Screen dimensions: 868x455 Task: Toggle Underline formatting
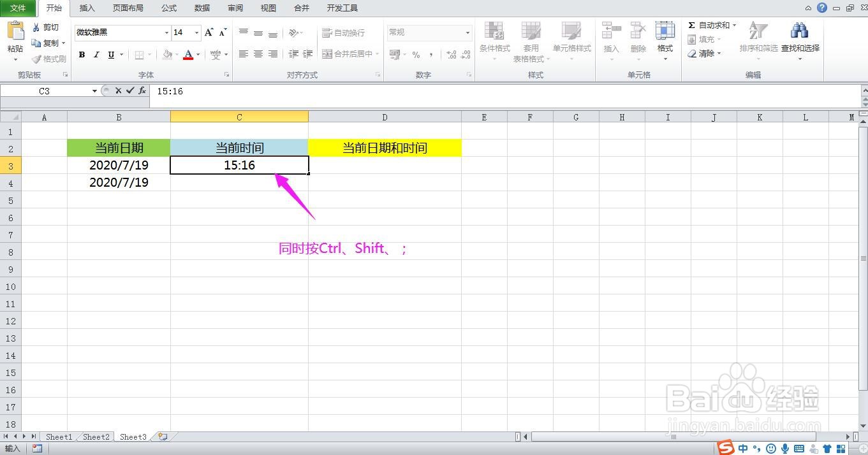click(x=111, y=55)
